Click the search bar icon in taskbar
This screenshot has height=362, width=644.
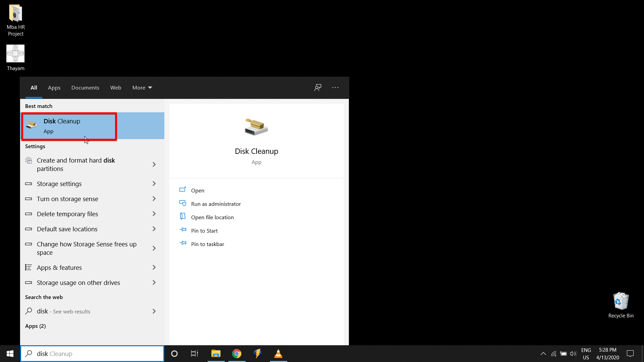click(x=29, y=354)
